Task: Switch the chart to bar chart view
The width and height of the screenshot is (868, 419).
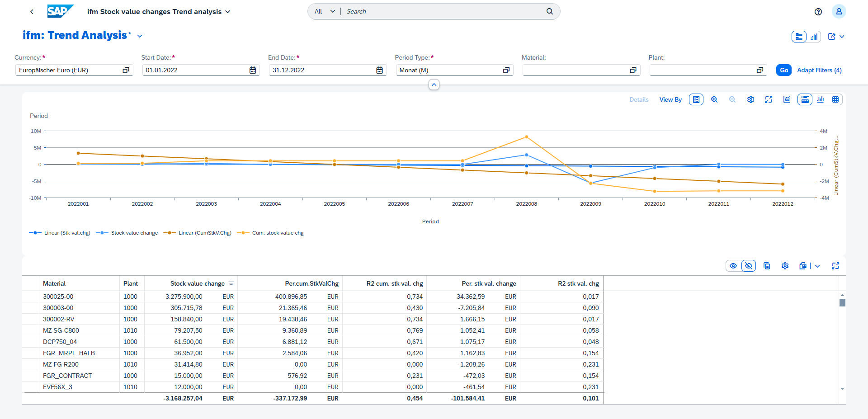Action: coord(821,99)
